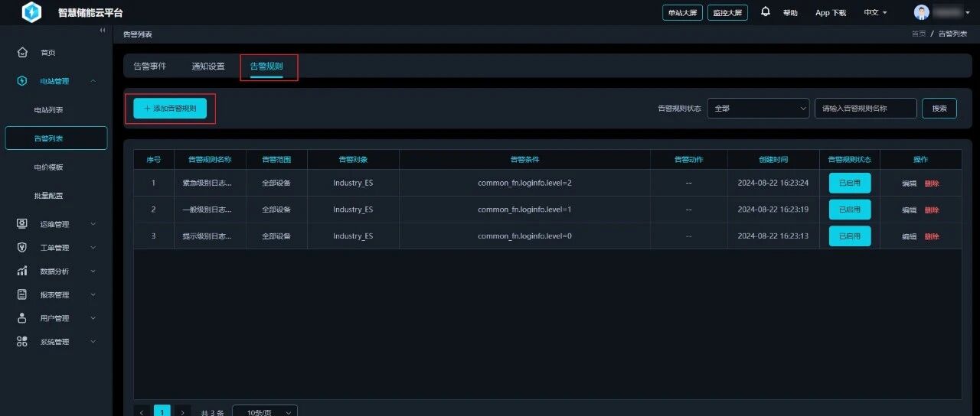This screenshot has height=416, width=980.
Task: Open the 首页 home icon
Action: click(x=22, y=53)
